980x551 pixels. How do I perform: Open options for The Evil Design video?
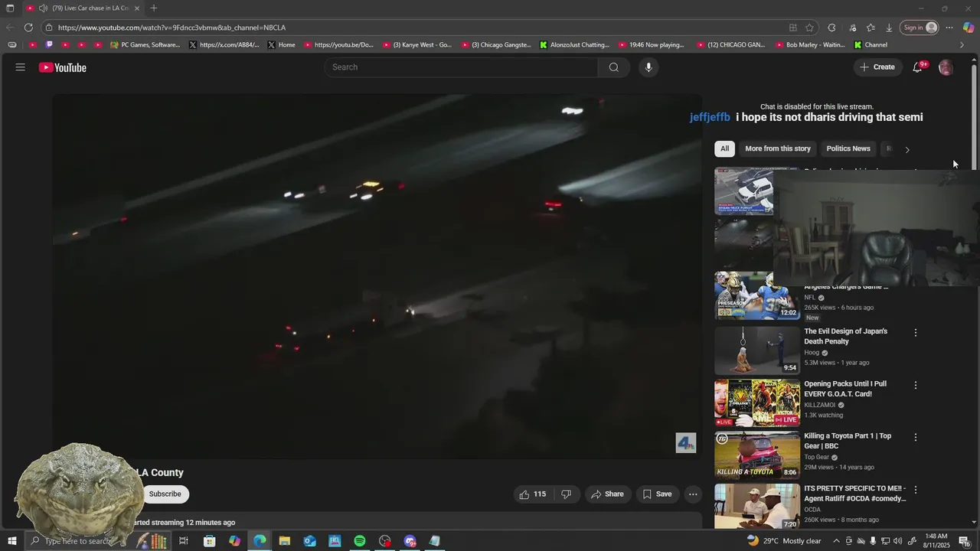click(x=916, y=333)
